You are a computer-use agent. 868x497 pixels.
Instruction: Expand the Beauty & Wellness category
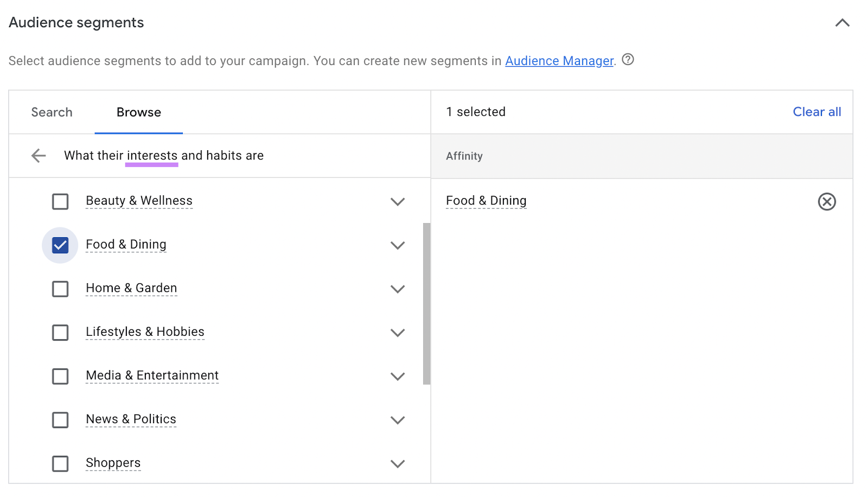[398, 202]
